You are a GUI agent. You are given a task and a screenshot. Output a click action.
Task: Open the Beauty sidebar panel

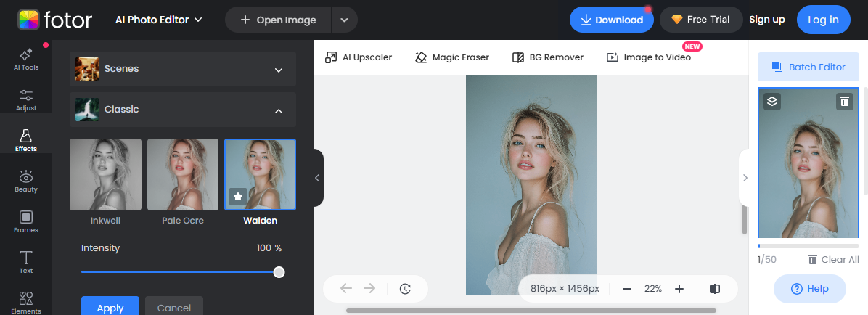[x=26, y=181]
